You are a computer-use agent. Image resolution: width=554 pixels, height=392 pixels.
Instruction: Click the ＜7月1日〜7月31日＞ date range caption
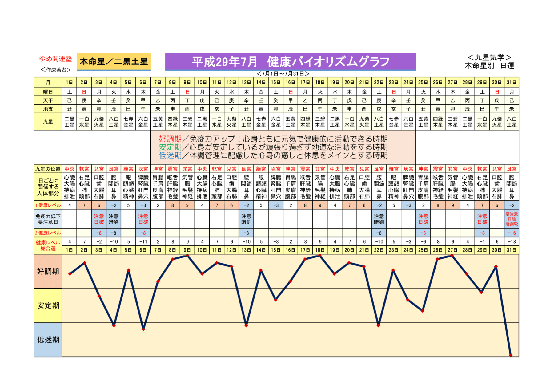click(283, 74)
